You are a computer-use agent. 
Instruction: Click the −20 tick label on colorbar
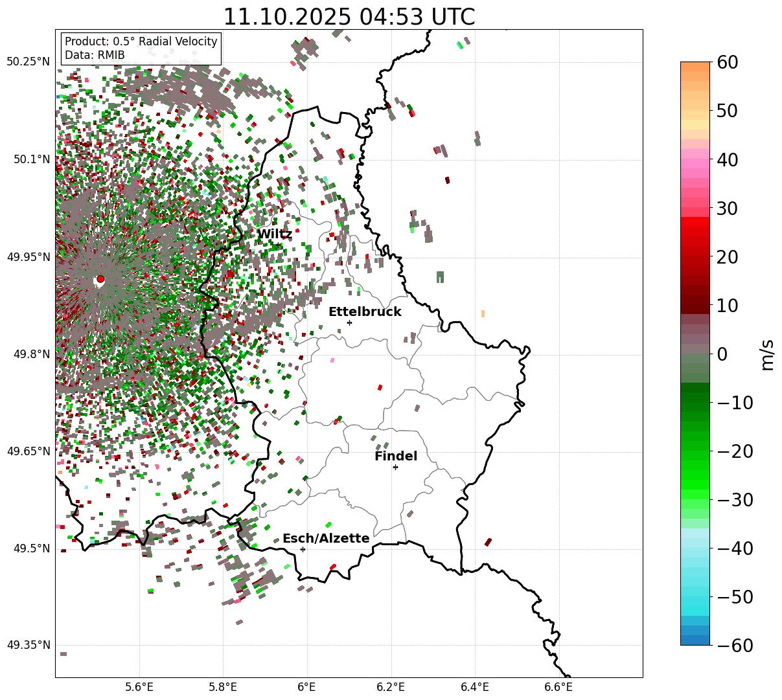pyautogui.click(x=735, y=451)
